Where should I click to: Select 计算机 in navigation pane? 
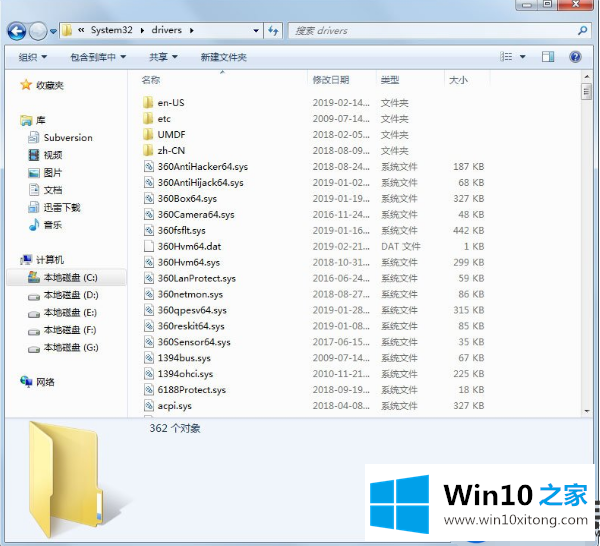coord(50,260)
